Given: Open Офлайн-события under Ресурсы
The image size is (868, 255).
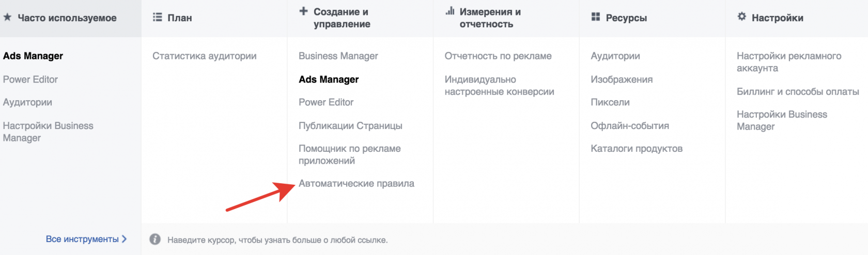Looking at the screenshot, I should pyautogui.click(x=629, y=125).
